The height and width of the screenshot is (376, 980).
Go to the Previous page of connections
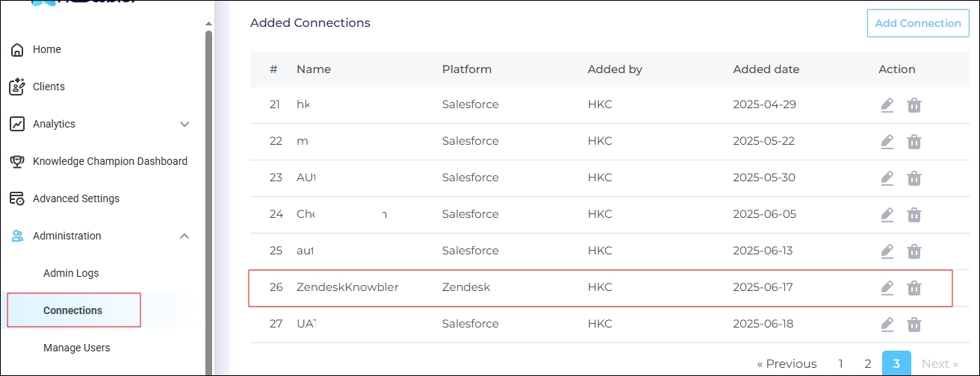point(787,364)
